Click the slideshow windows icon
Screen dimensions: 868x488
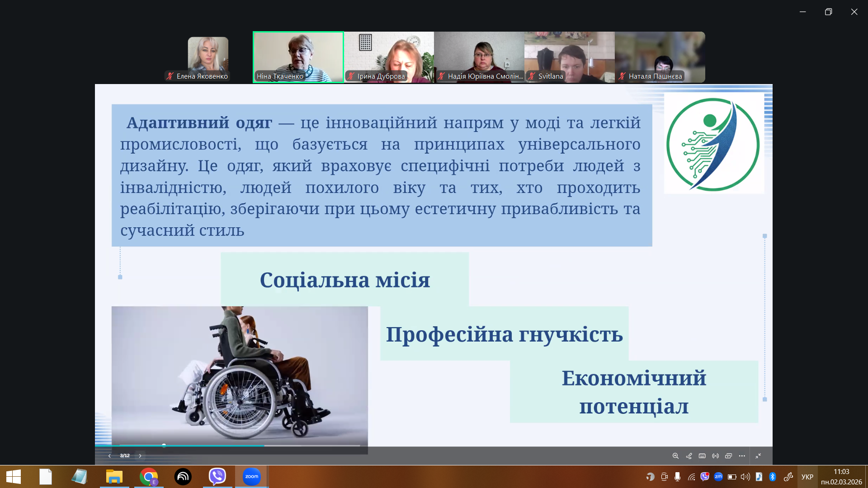pos(728,456)
